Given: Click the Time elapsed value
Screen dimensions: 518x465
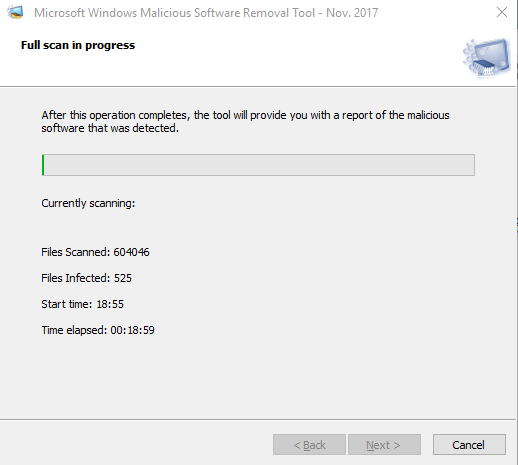Looking at the screenshot, I should coord(132,330).
